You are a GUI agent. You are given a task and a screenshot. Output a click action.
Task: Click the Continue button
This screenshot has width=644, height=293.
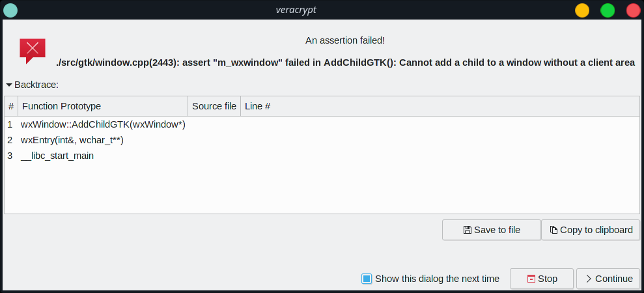(608, 279)
